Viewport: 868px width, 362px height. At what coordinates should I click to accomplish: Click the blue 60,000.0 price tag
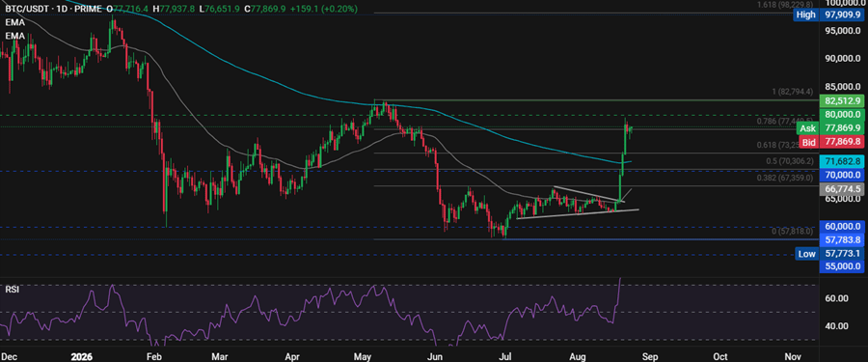click(841, 226)
